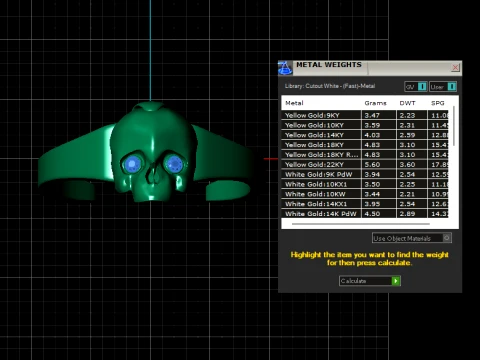This screenshot has width=480, height=360.
Task: Click the 2.31 DWT value
Action: (407, 125)
